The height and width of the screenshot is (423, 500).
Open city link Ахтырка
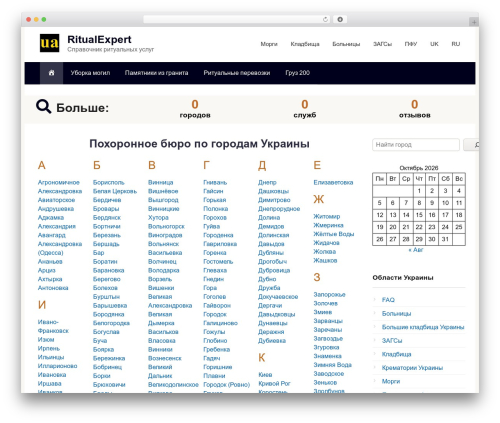tap(50, 279)
